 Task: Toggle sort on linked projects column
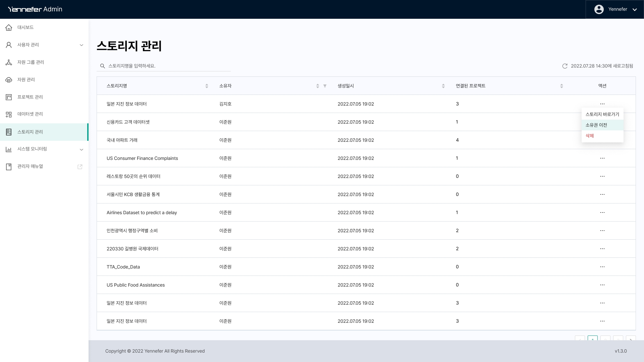pos(561,86)
